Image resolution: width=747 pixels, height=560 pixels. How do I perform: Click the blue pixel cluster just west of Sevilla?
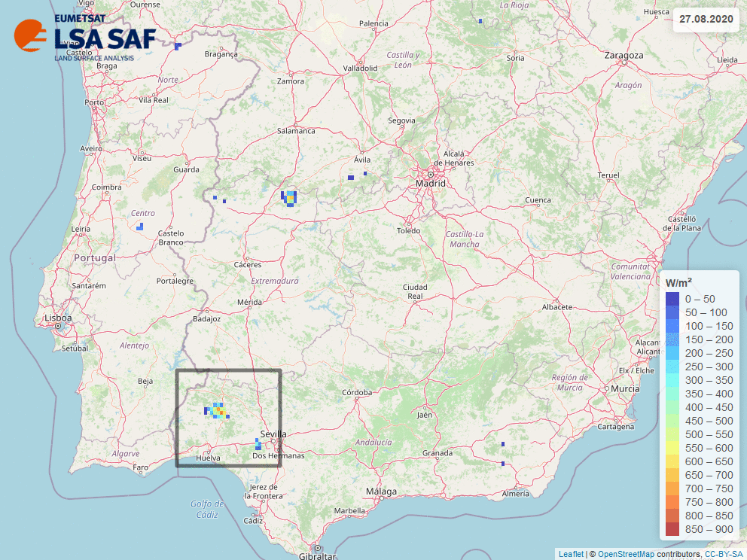tap(258, 444)
